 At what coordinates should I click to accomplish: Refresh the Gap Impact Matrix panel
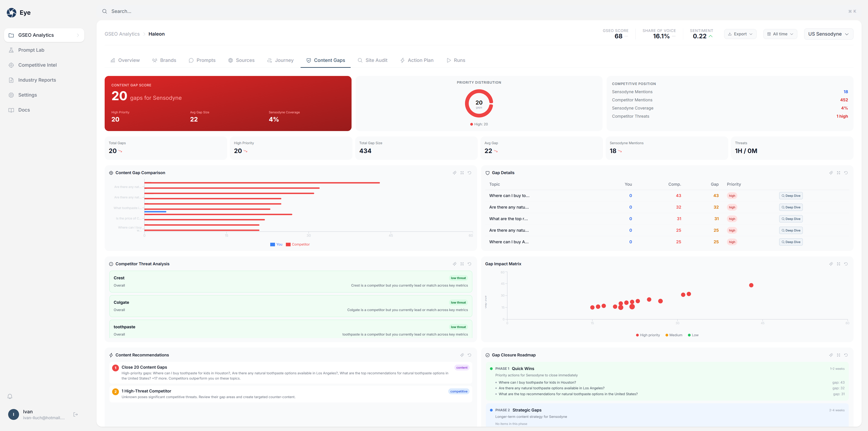pyautogui.click(x=846, y=264)
